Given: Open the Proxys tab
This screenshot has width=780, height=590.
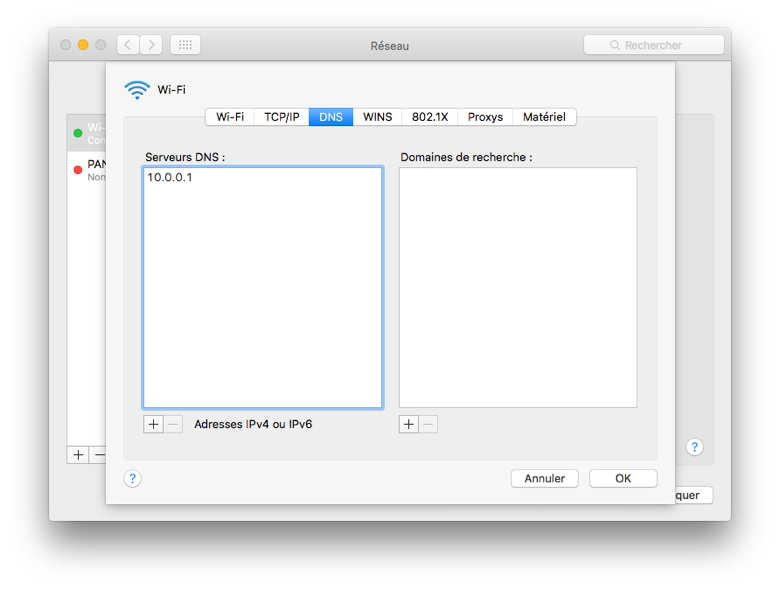Looking at the screenshot, I should click(x=485, y=117).
